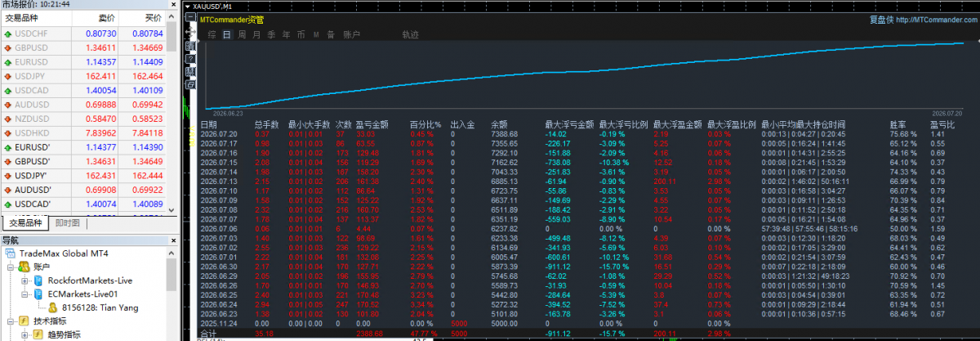Select the NZDUSD symbol row
The height and width of the screenshot is (341, 980).
(x=82, y=119)
